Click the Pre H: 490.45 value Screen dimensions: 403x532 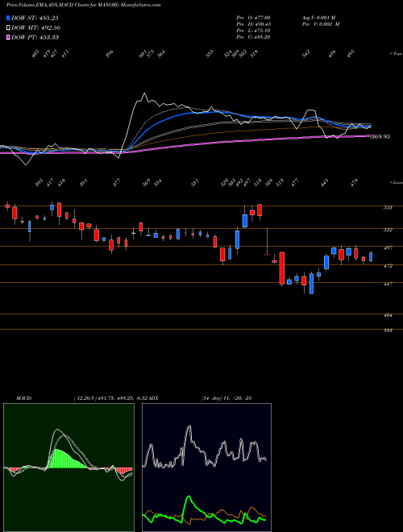pos(253,24)
